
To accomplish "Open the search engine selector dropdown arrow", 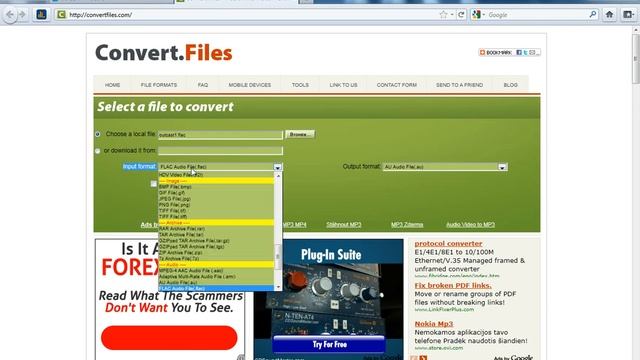I will tap(484, 15).
